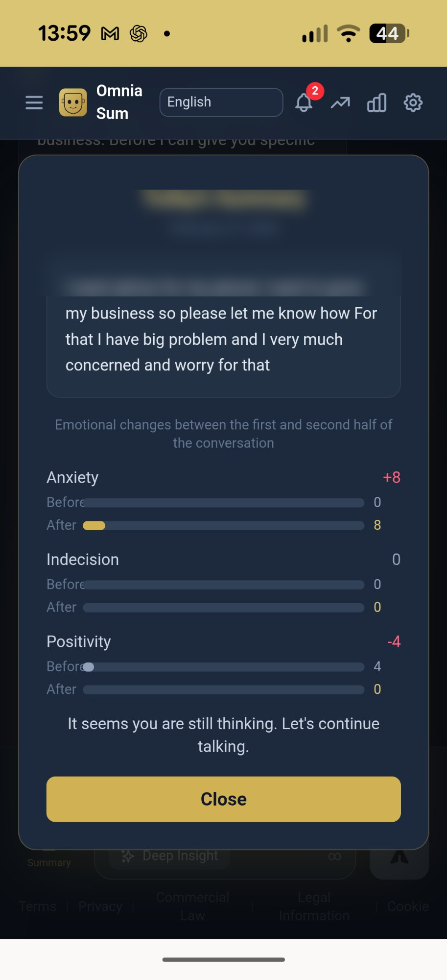Open the Privacy footer link
This screenshot has height=980, width=447.
tap(100, 906)
